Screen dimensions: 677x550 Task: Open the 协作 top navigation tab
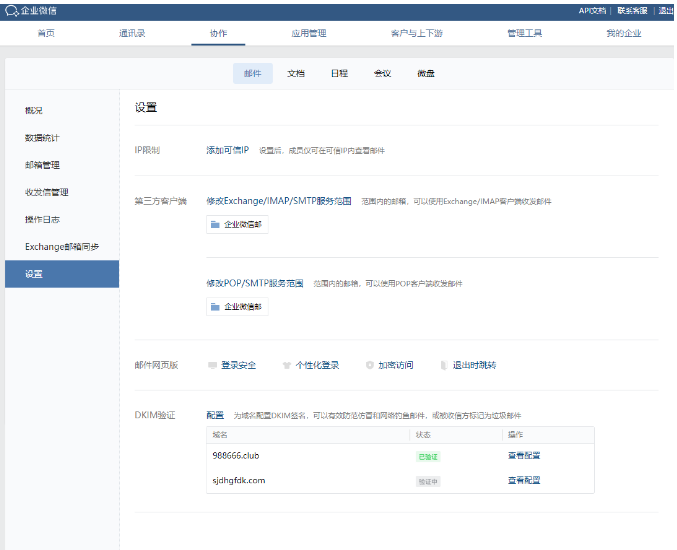pos(218,33)
